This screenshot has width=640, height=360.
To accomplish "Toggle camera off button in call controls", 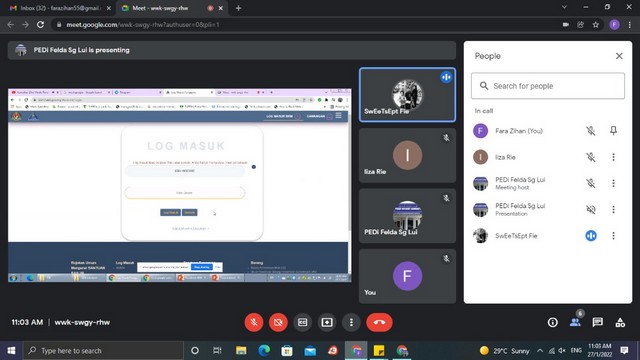I will click(278, 322).
